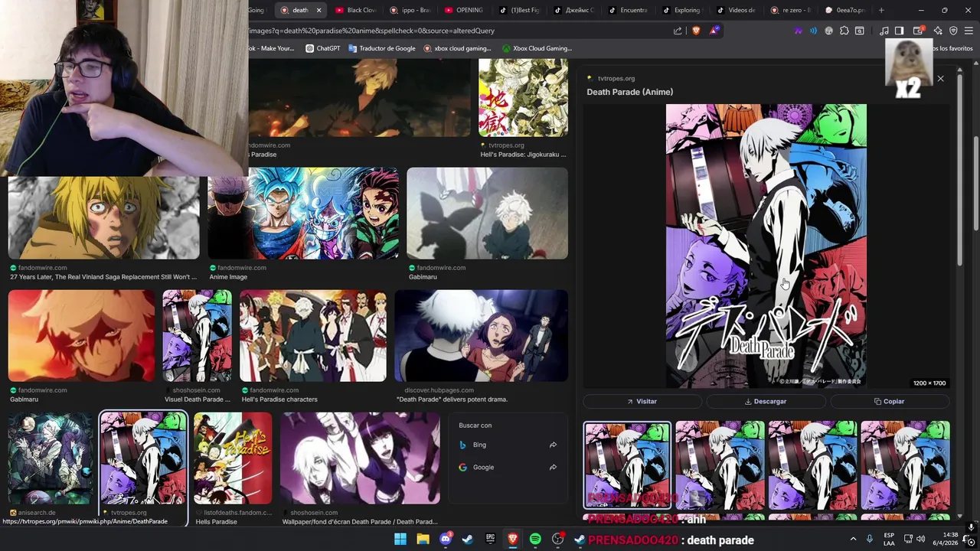Toggle the browser sidebar panel icon
This screenshot has height=551, width=980.
click(x=900, y=31)
